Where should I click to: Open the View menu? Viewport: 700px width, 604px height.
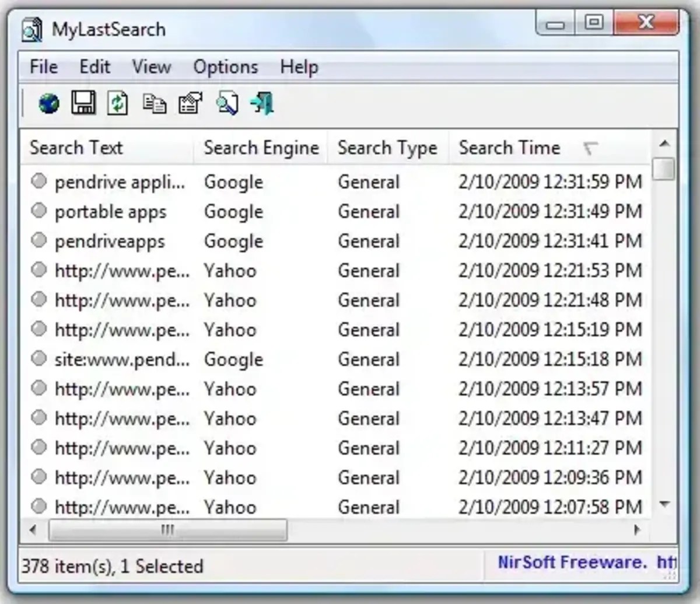[151, 67]
